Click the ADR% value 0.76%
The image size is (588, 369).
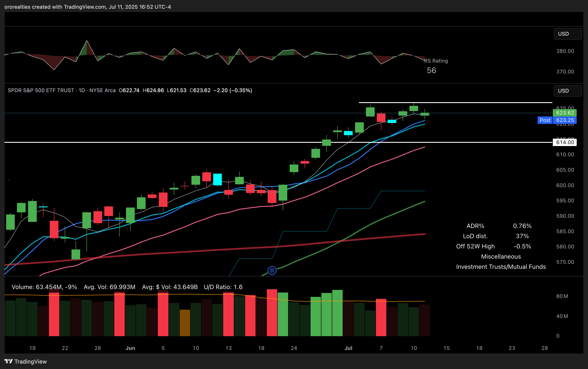coord(522,226)
